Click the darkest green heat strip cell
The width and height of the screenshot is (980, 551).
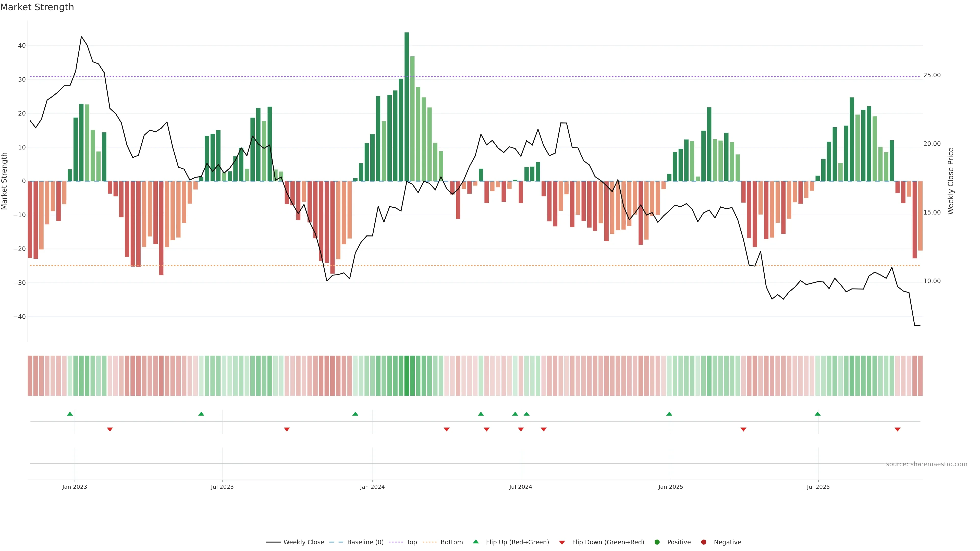[x=407, y=376]
